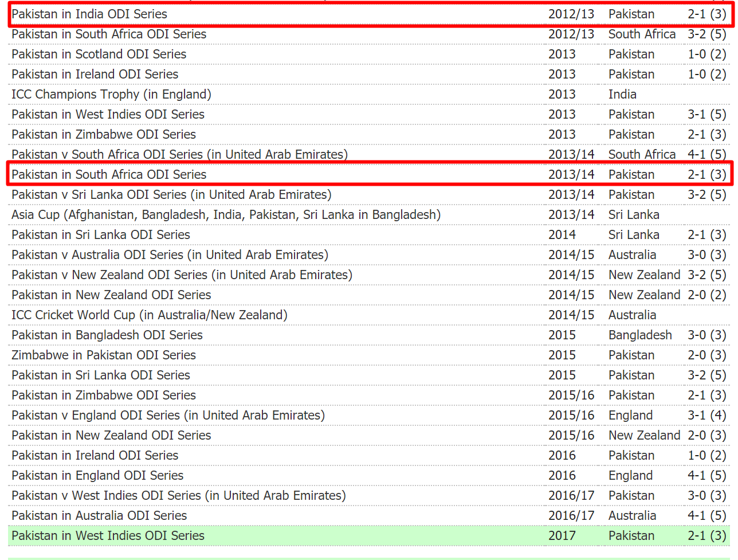Viewport: 738px width, 560px height.
Task: Select Pakistan in Ireland ODI Series for 2016
Action: click(95, 455)
